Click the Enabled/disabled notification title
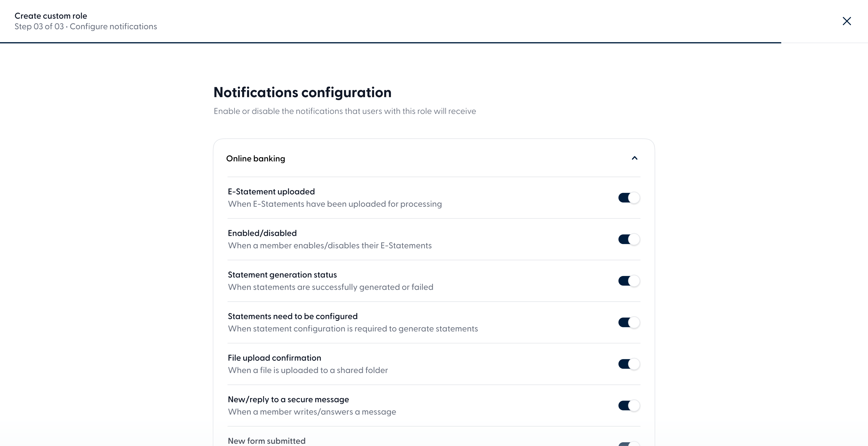The height and width of the screenshot is (446, 868). (262, 233)
